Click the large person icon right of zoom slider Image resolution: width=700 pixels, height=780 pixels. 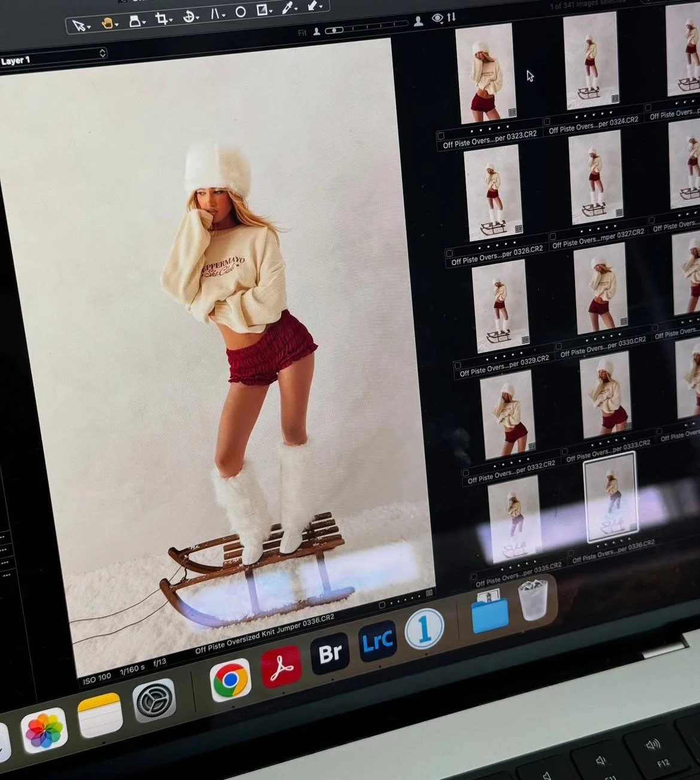(419, 21)
